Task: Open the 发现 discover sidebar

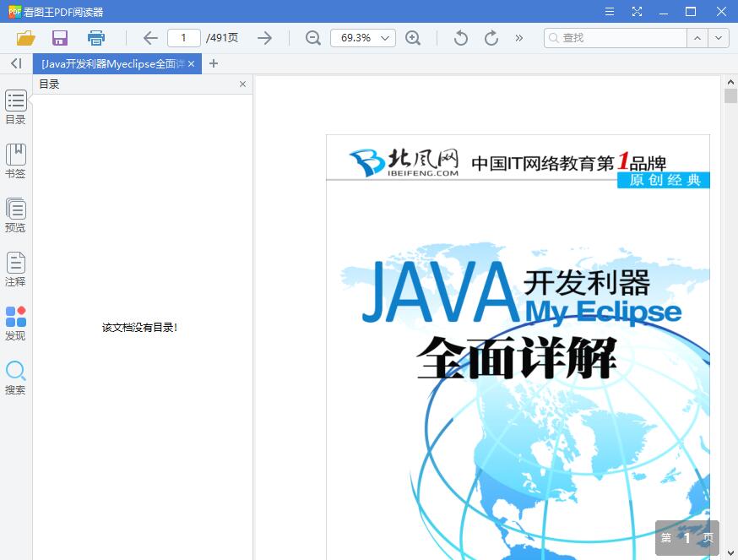Action: tap(15, 323)
